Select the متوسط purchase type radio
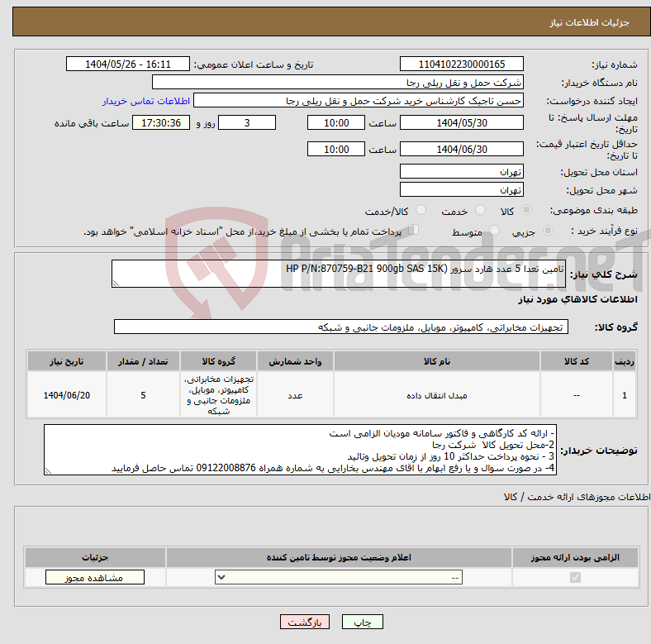Screen dimensions: 651x644 click(x=495, y=231)
